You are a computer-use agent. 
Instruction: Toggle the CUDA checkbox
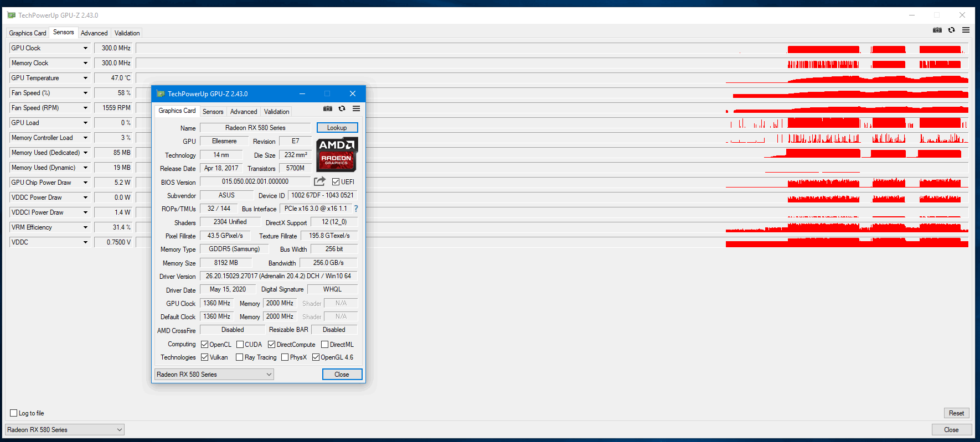click(240, 344)
